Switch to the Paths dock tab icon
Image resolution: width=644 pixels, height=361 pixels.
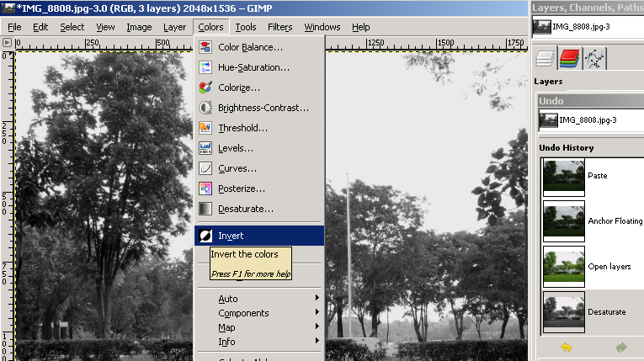coord(594,59)
